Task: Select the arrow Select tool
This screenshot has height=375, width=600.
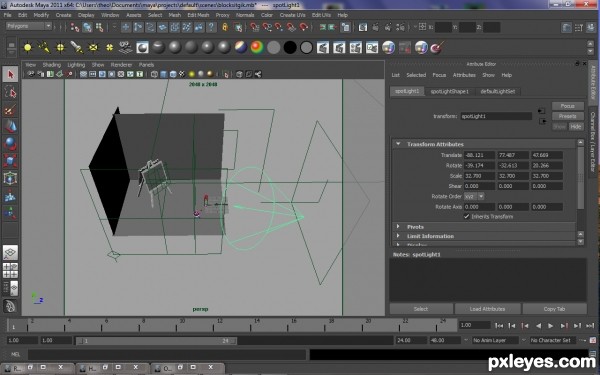Action: pyautogui.click(x=10, y=74)
